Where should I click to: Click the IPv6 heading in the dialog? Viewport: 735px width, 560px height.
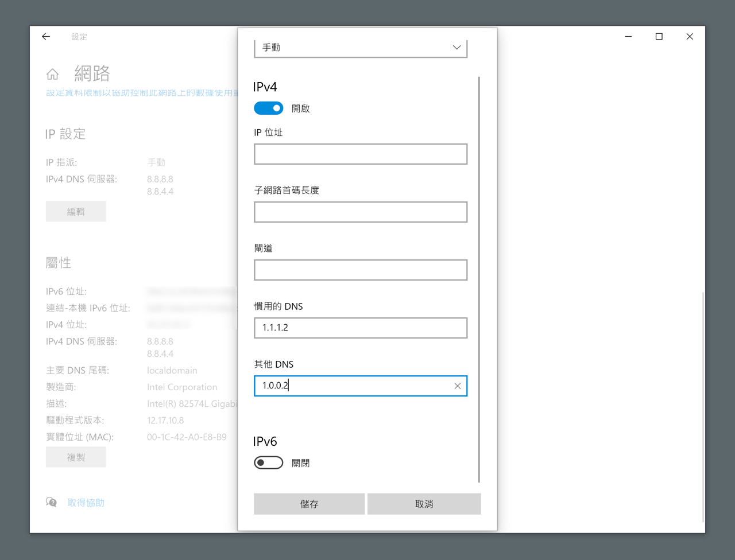(x=265, y=442)
